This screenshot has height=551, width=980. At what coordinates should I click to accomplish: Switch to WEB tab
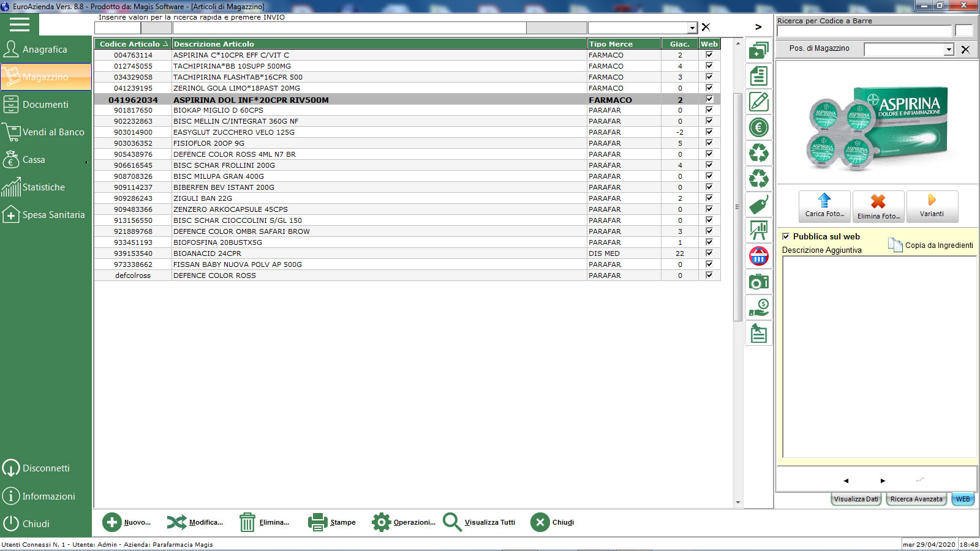point(963,499)
